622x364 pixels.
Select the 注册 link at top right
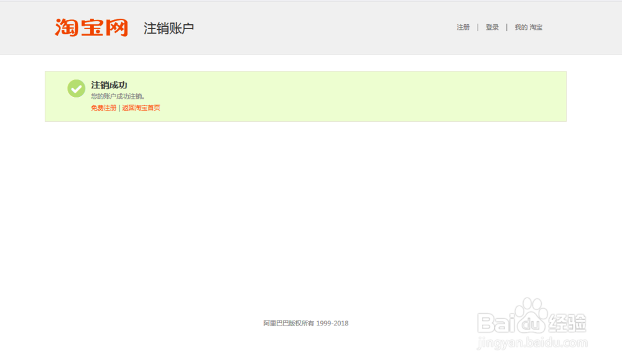(x=462, y=27)
